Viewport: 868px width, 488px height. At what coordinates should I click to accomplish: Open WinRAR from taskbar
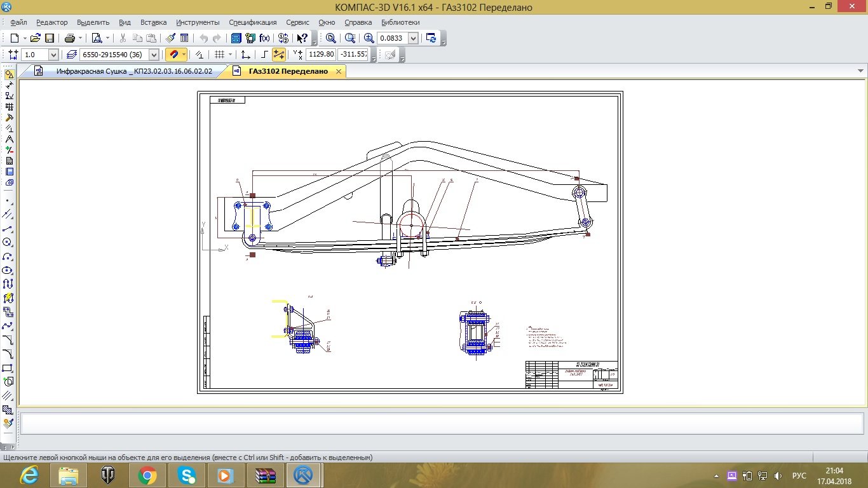265,475
